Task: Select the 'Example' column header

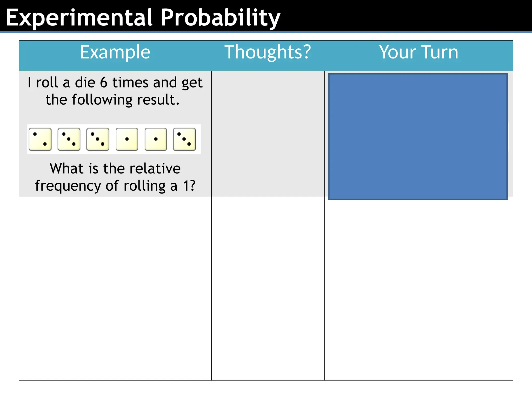Action: [x=115, y=52]
